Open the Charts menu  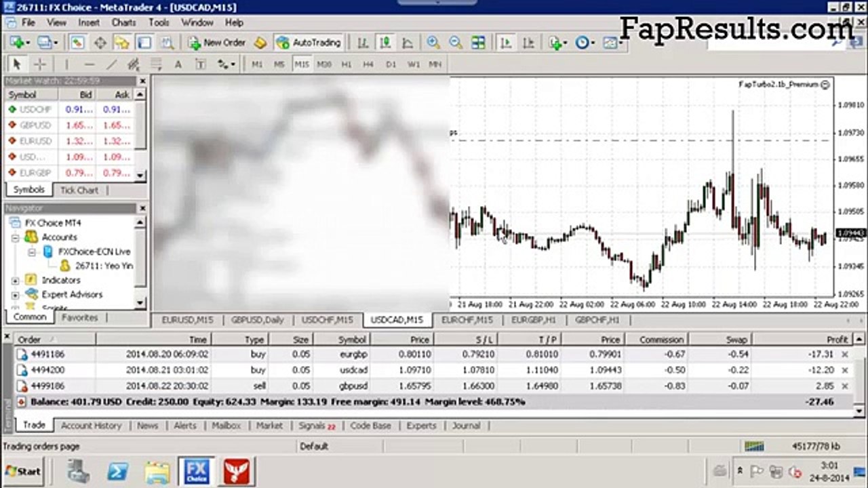123,22
